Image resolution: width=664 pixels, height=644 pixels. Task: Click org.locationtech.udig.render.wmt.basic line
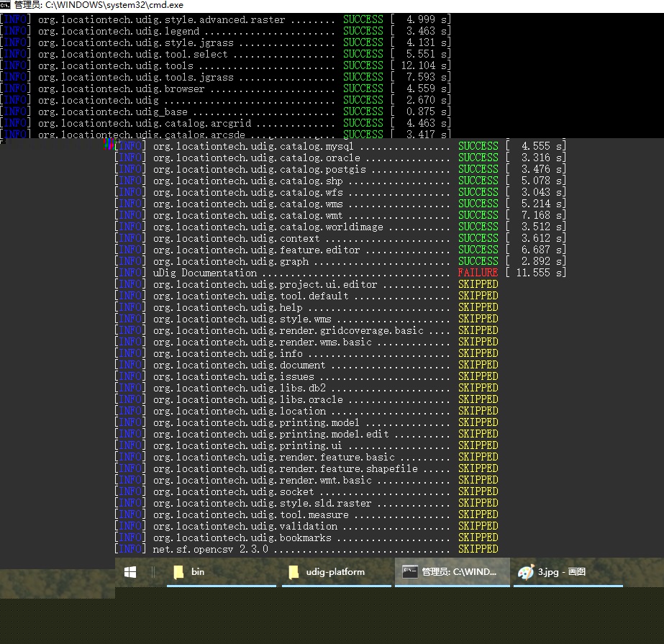(306, 480)
